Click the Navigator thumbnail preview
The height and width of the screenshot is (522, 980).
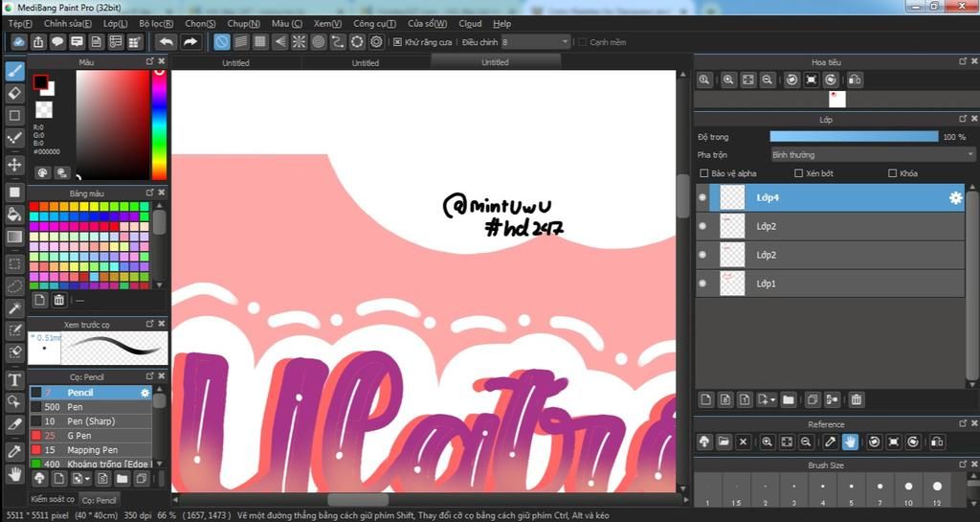836,99
